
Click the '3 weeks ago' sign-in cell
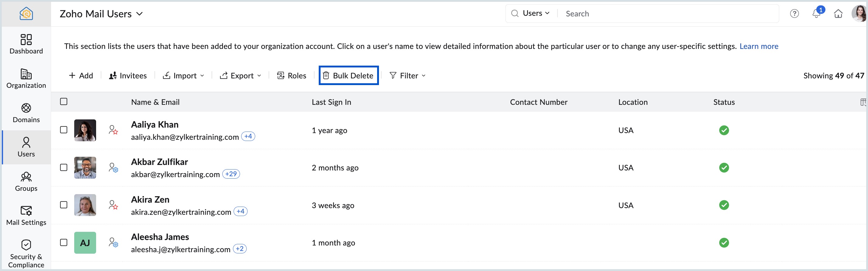pyautogui.click(x=333, y=205)
